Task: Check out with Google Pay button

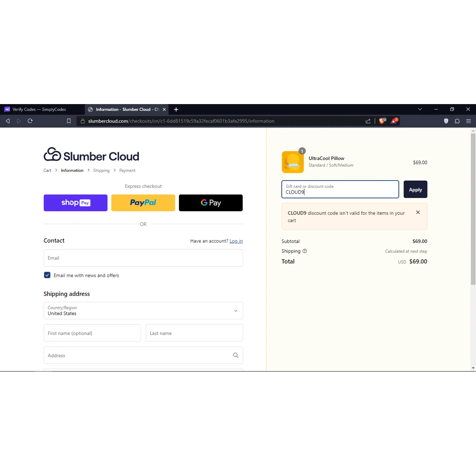Action: (x=211, y=203)
